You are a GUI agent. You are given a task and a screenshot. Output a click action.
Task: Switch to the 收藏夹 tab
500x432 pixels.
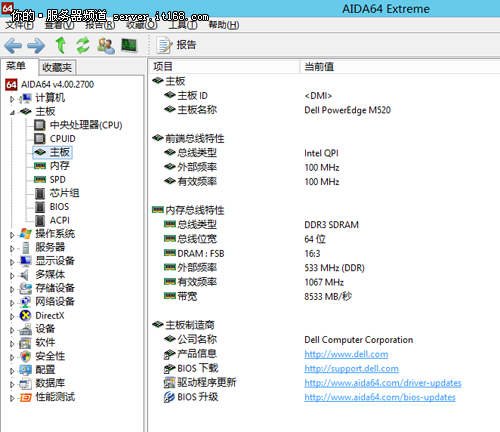point(57,68)
